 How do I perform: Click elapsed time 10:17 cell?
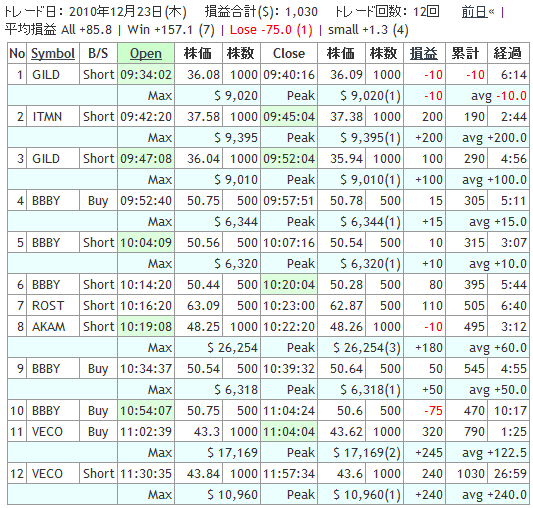509,411
